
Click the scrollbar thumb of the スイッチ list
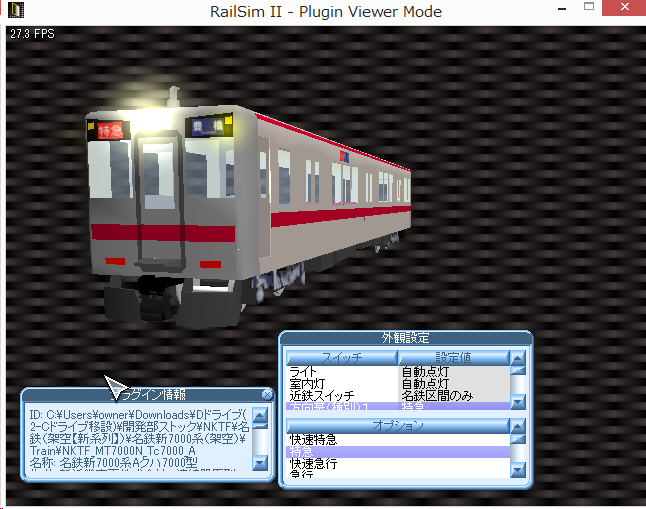pos(518,370)
